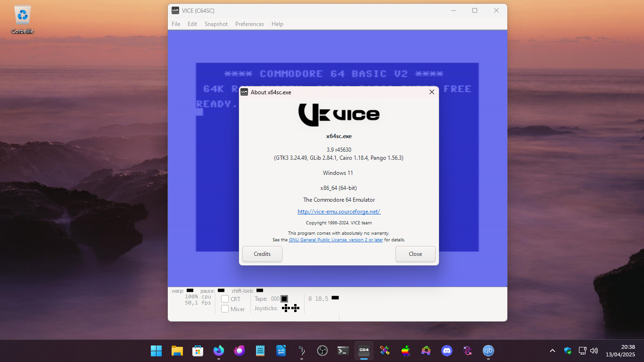Open the GNU General Public License link
644x362 pixels.
336,240
